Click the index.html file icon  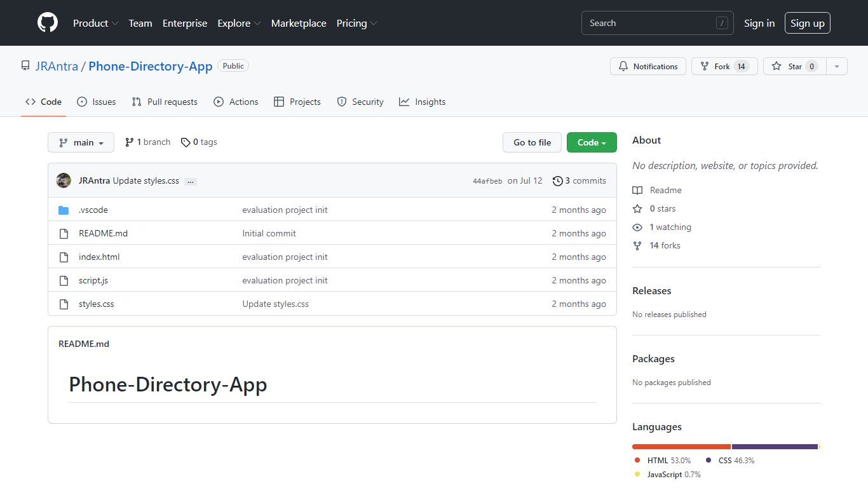tap(64, 257)
